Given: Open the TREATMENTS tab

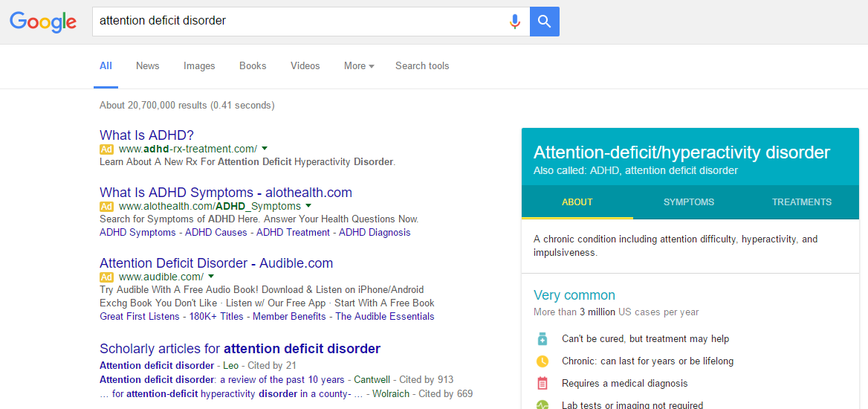Looking at the screenshot, I should pos(802,202).
